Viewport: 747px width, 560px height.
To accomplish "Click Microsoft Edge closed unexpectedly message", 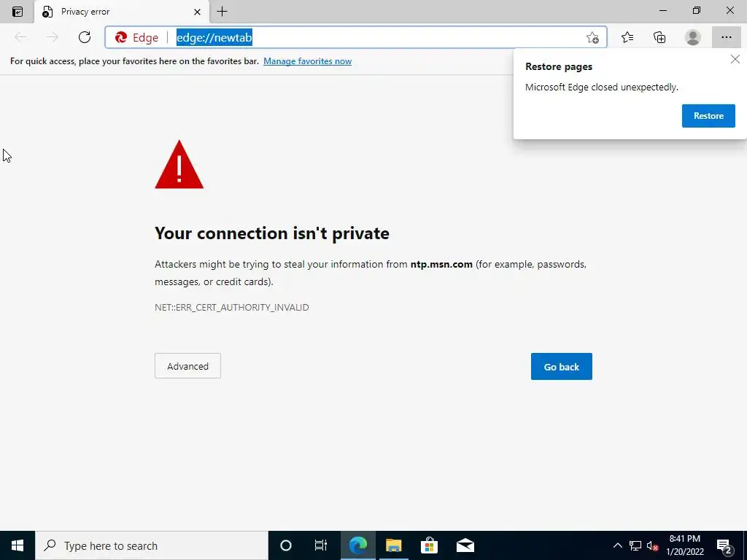I will click(x=601, y=87).
